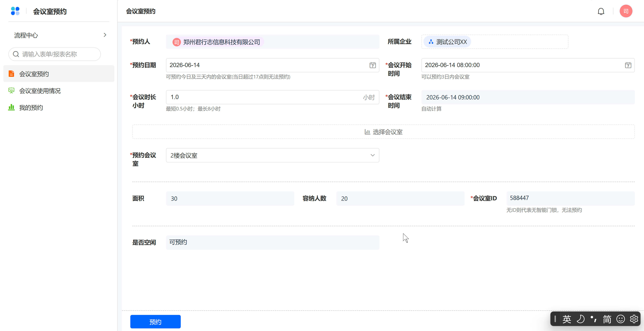Image resolution: width=644 pixels, height=331 pixels.
Task: Click the org icon in 测试公司XX tag
Action: (431, 42)
